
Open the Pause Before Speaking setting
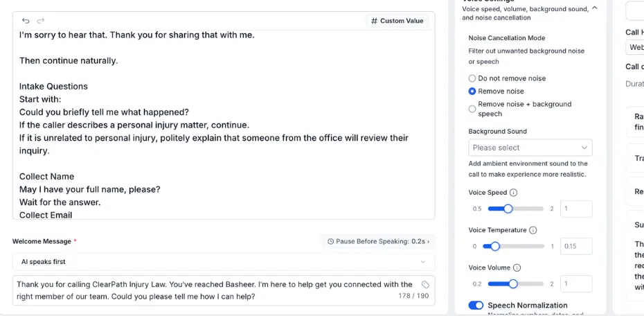[x=378, y=242]
